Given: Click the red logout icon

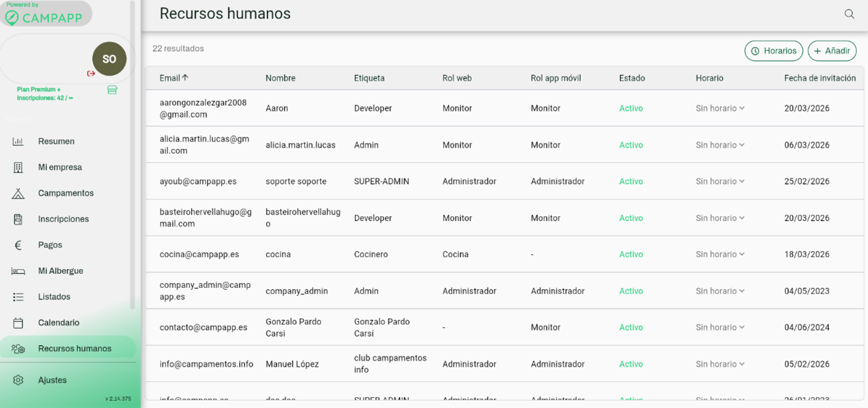Looking at the screenshot, I should [91, 73].
